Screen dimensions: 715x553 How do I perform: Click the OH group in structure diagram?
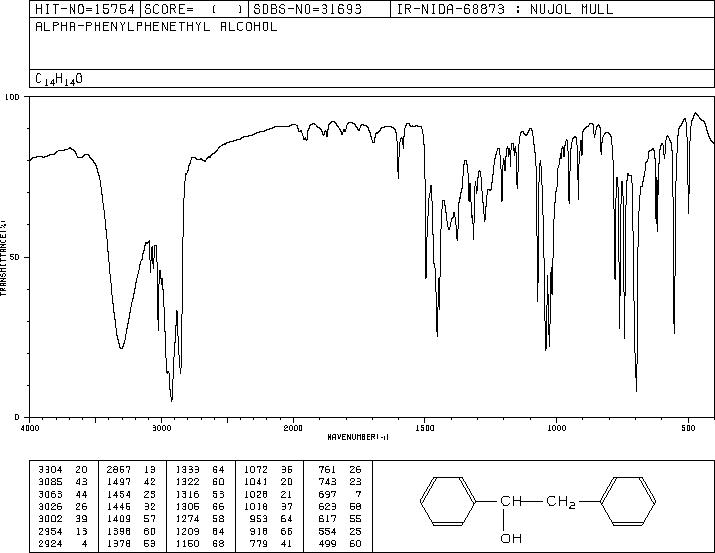click(x=511, y=538)
